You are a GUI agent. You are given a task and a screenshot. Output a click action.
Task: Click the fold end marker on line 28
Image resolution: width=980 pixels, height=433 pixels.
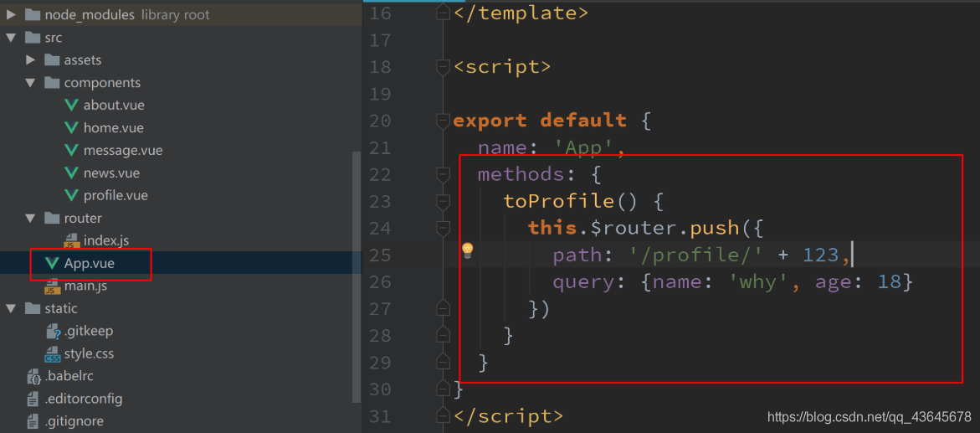click(x=443, y=335)
